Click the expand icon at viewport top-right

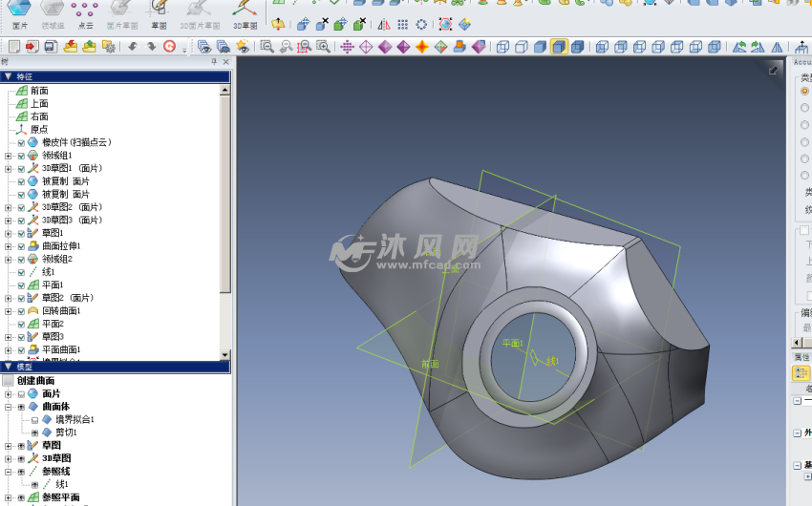(774, 70)
